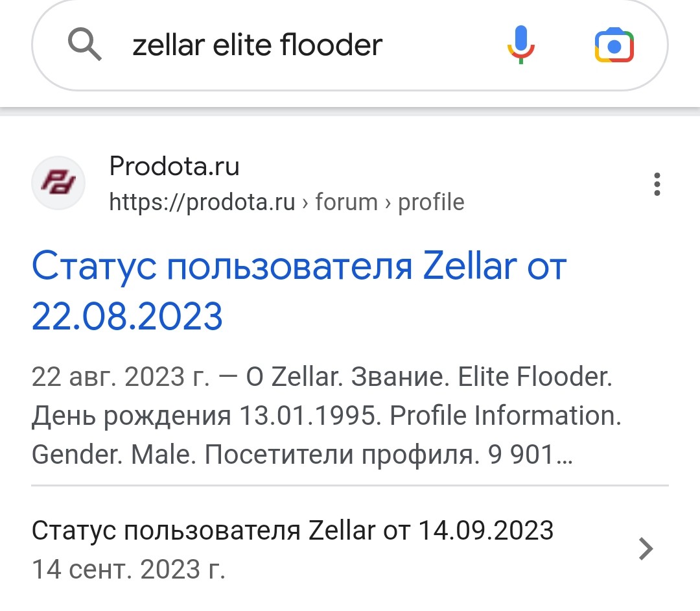Click the Prodota.ru site favicon
Screen dimensions: 700x611
click(x=58, y=183)
